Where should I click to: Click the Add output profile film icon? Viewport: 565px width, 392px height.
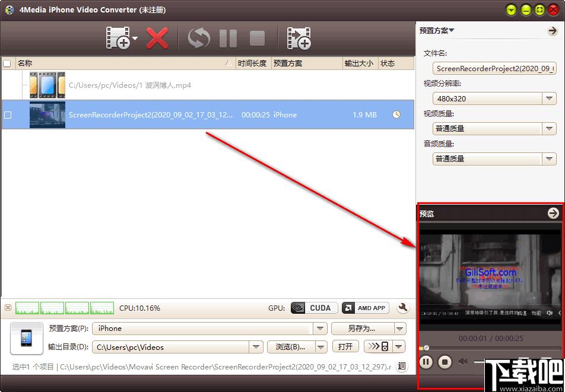299,38
